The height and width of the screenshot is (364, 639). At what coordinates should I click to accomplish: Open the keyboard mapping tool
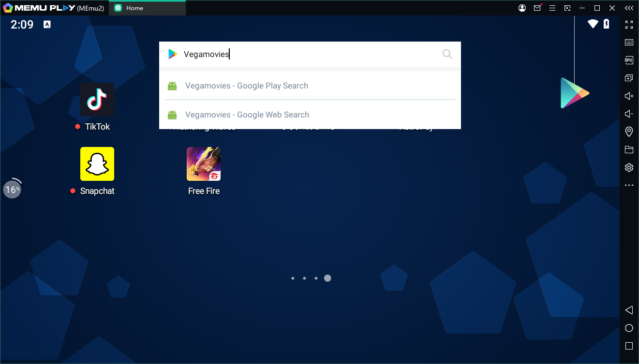[x=629, y=42]
